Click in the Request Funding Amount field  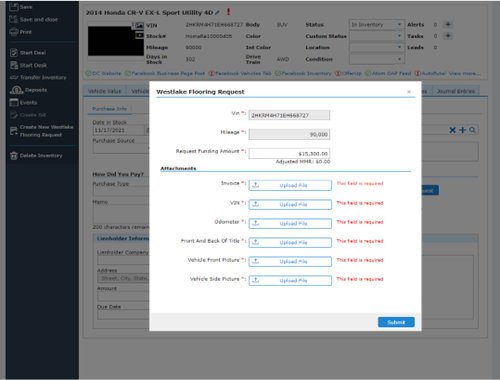[289, 153]
